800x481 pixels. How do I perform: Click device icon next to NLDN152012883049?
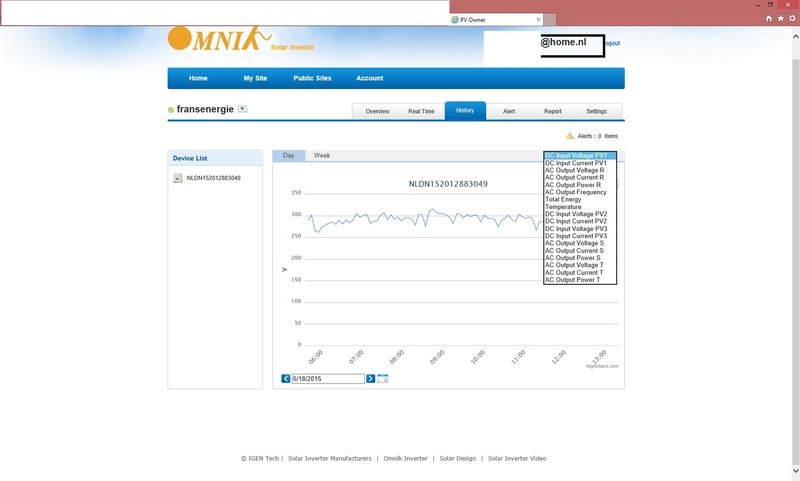click(x=178, y=178)
